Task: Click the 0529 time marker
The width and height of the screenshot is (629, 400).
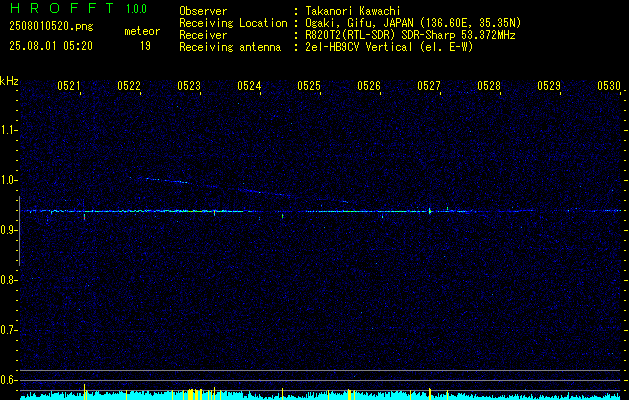Action: 549,86
